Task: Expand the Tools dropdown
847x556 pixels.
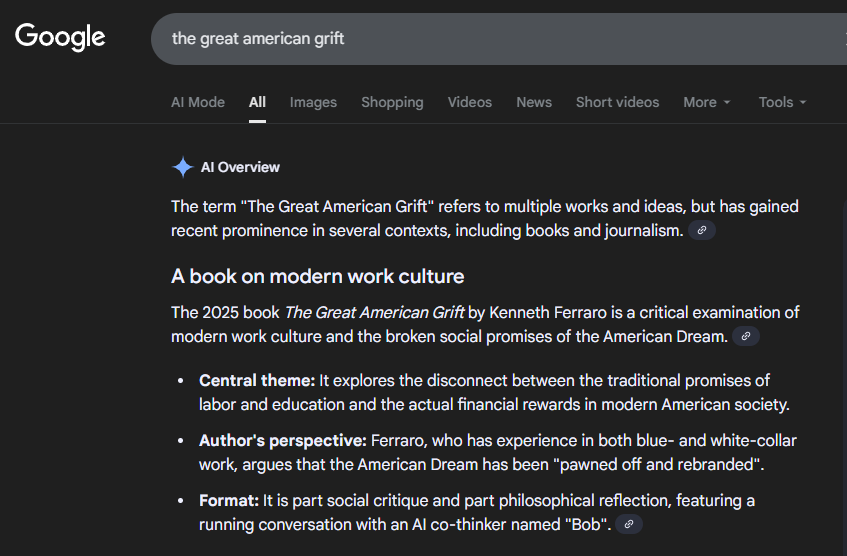Action: pyautogui.click(x=782, y=102)
